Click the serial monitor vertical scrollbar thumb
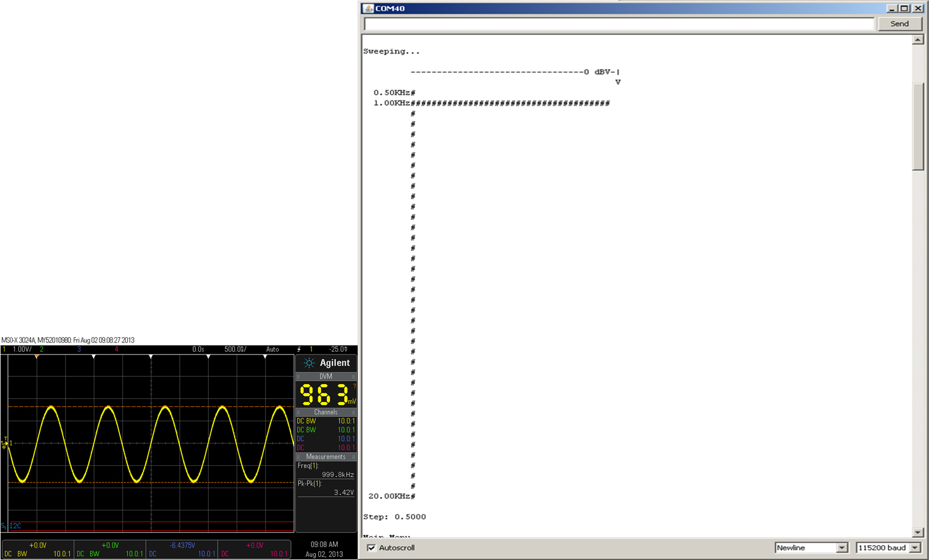Viewport: 929px width, 560px height. [x=918, y=127]
